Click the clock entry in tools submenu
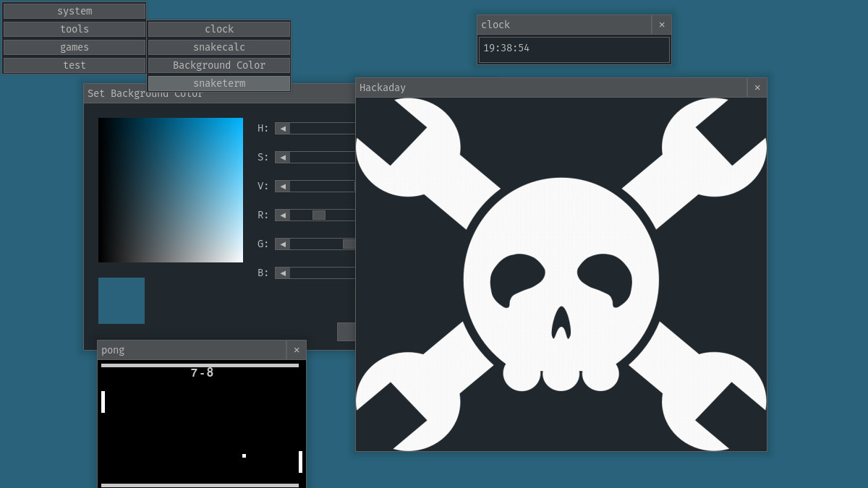Viewport: 868px width, 488px height. pos(219,29)
